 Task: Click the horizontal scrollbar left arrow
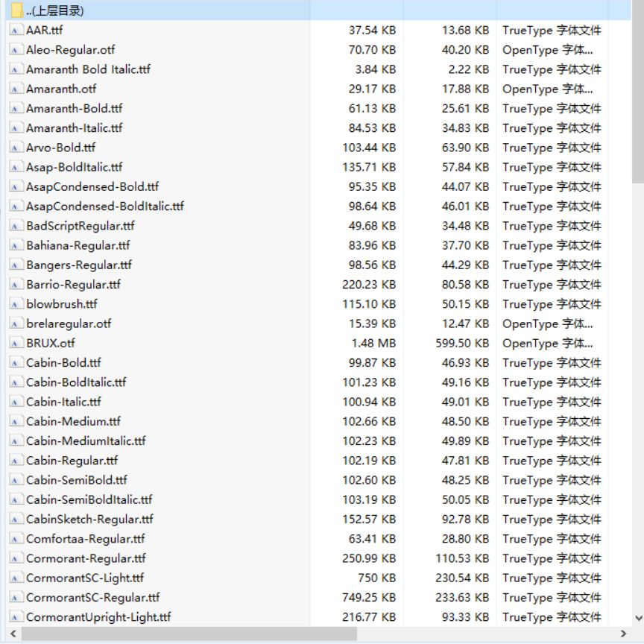[13, 634]
